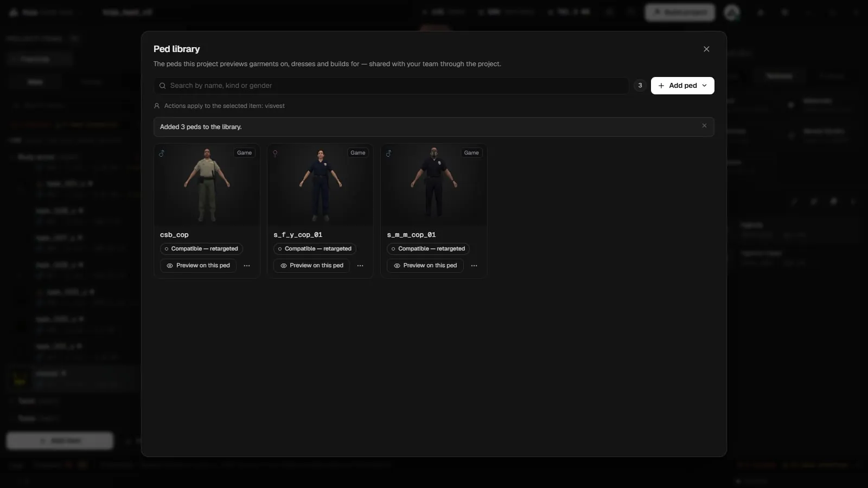Focus the Search by name, kind or gender field
The image size is (868, 488).
(x=391, y=86)
